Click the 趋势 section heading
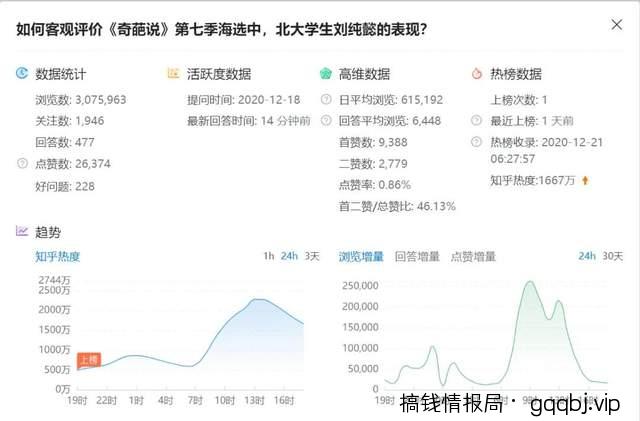Viewport: 640px width, 421px height. [48, 232]
